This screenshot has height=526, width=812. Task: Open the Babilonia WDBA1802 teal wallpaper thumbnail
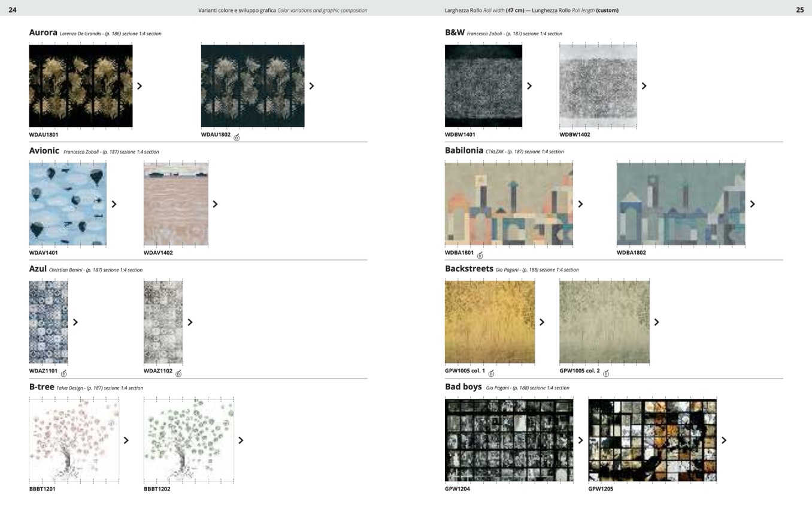tap(681, 204)
